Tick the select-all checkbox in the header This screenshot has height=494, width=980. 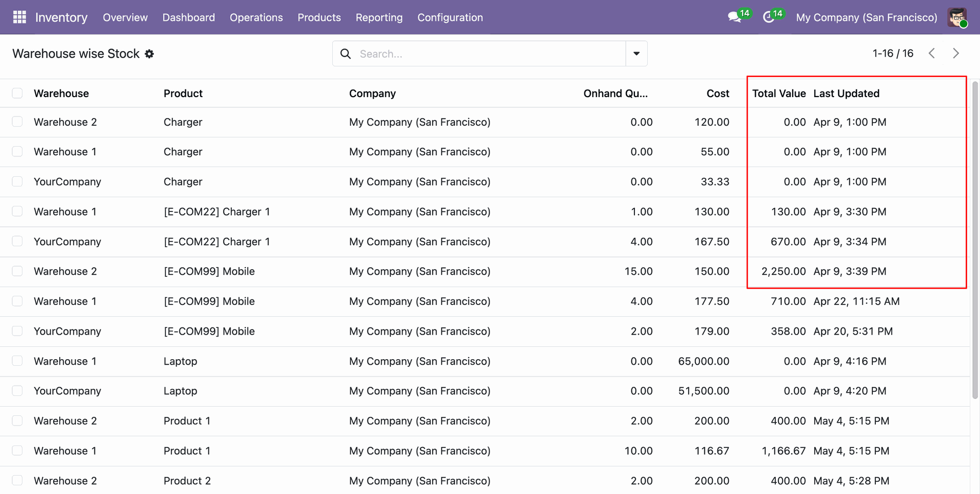(x=17, y=93)
